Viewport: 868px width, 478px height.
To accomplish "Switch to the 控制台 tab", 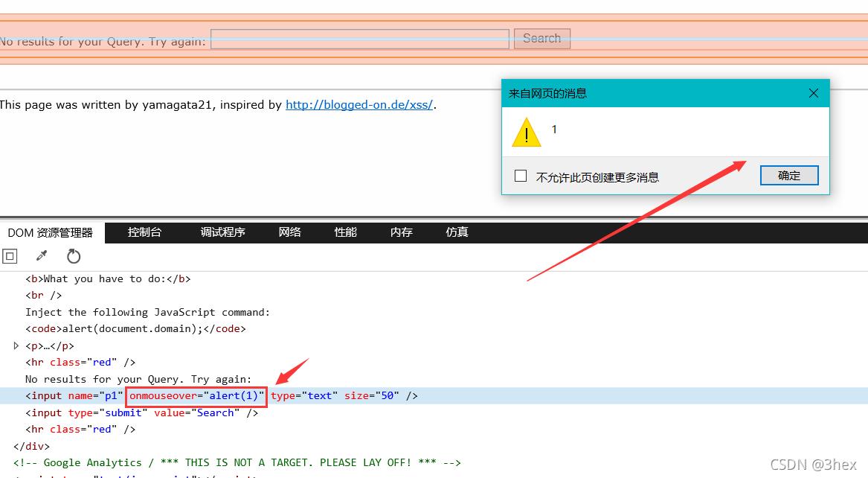I will coord(144,232).
